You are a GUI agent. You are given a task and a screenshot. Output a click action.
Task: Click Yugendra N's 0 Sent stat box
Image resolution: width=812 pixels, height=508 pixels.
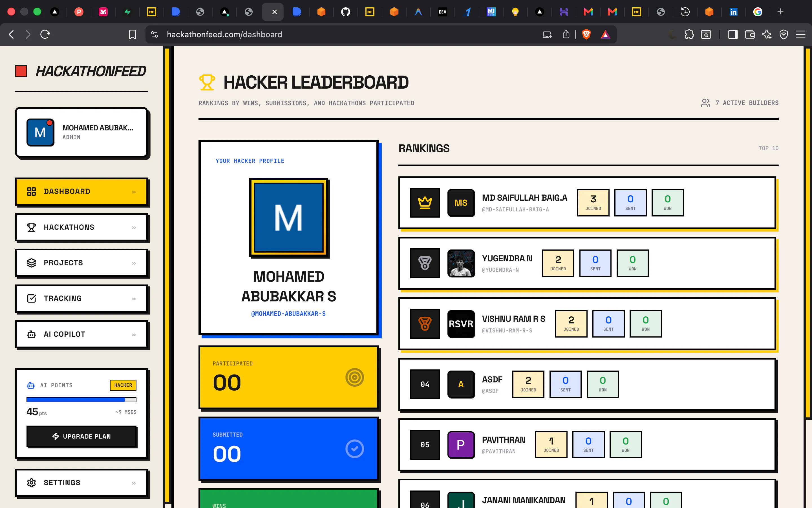(595, 263)
